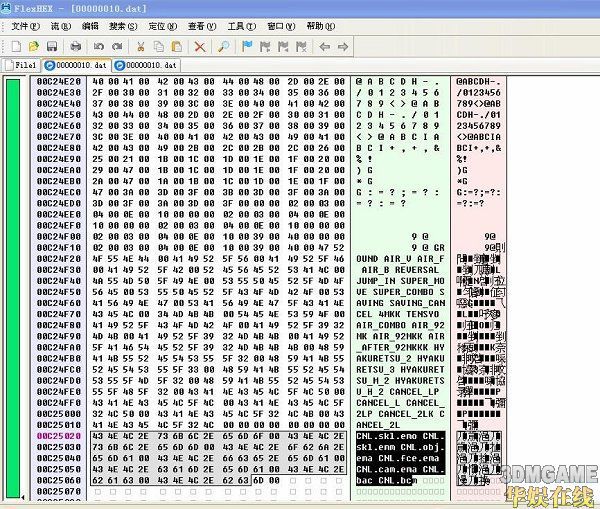Select the 00000010.dat tab adjacent to File1
Screen dimensions: 600x509
tap(77, 65)
